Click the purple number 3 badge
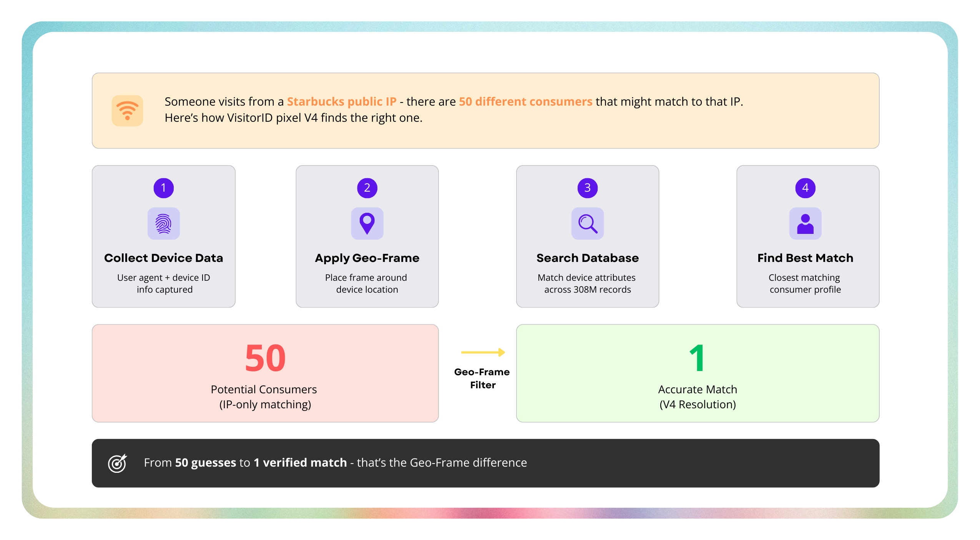The width and height of the screenshot is (980, 540). 587,188
